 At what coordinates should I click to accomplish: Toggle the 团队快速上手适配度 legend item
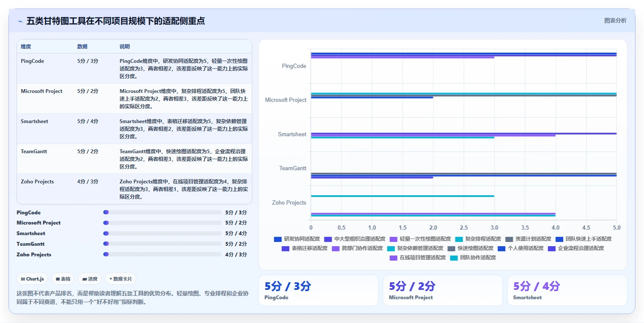click(583, 239)
